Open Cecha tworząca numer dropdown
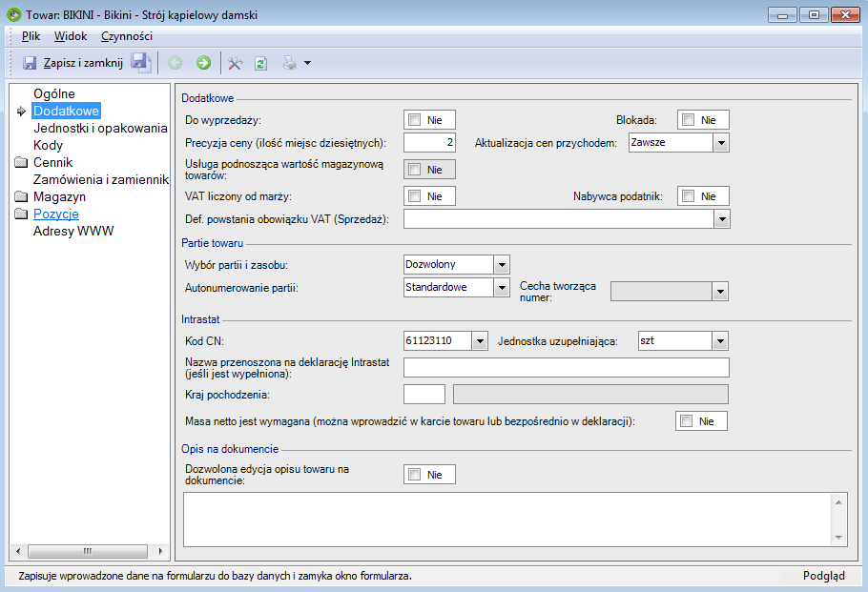 [720, 292]
